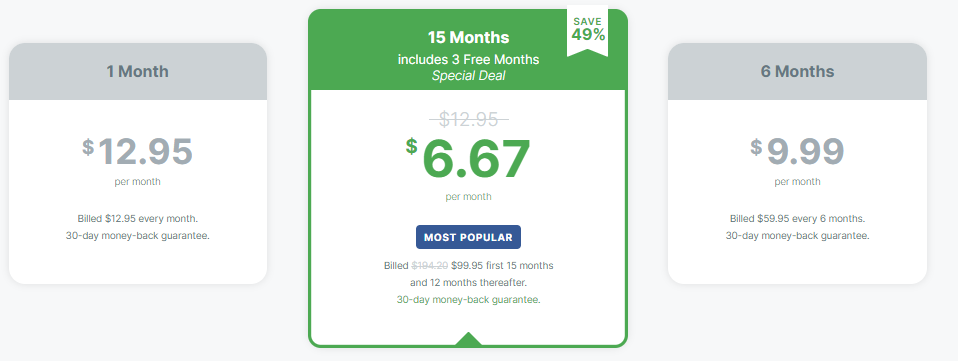
Task: Click the $12.95 monthly price
Action: [137, 151]
